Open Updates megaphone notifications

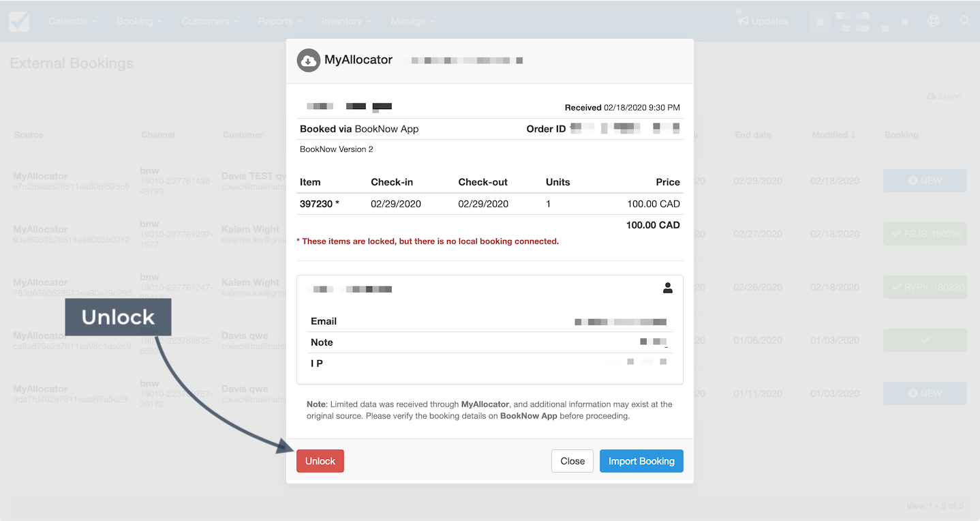pyautogui.click(x=763, y=21)
